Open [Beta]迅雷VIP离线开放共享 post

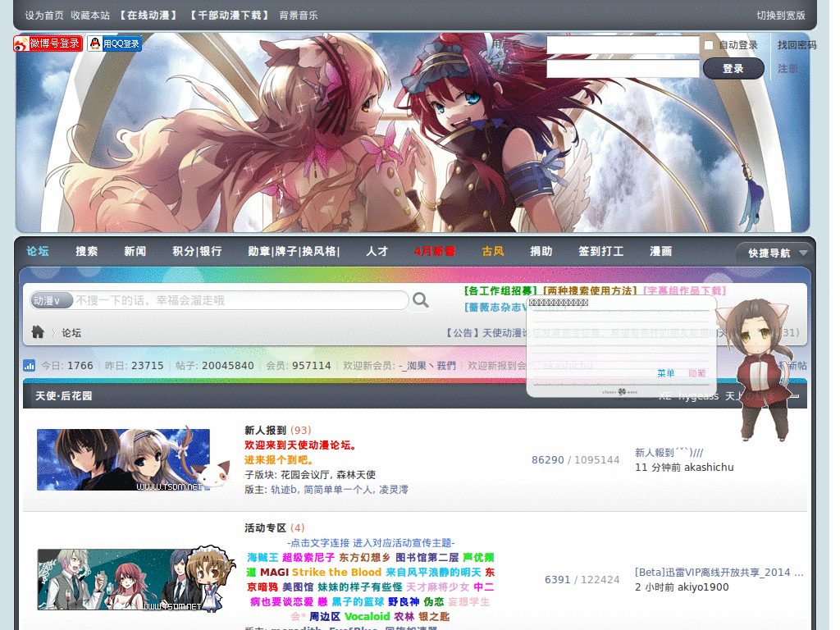(x=719, y=572)
